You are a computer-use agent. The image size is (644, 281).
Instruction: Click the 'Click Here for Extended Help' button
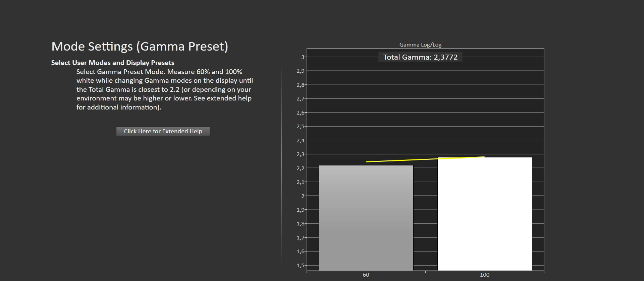(x=163, y=131)
